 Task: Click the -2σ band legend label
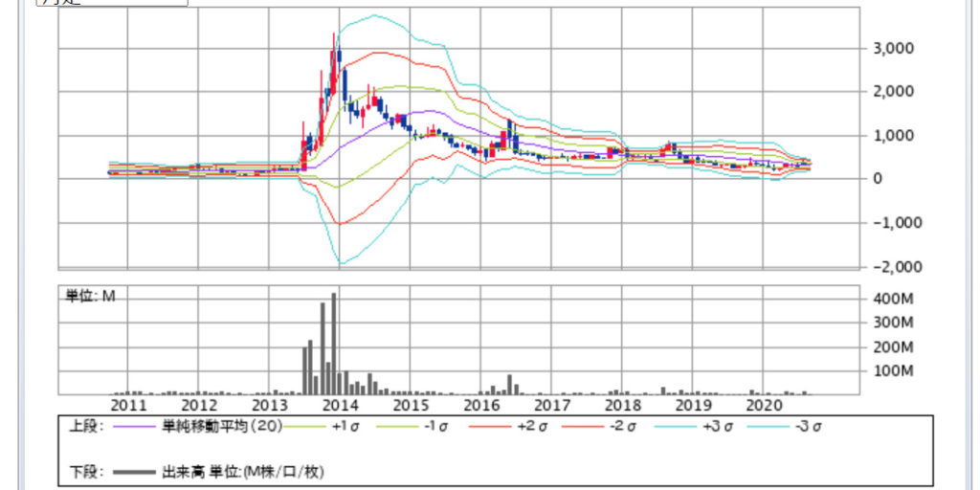click(x=622, y=426)
